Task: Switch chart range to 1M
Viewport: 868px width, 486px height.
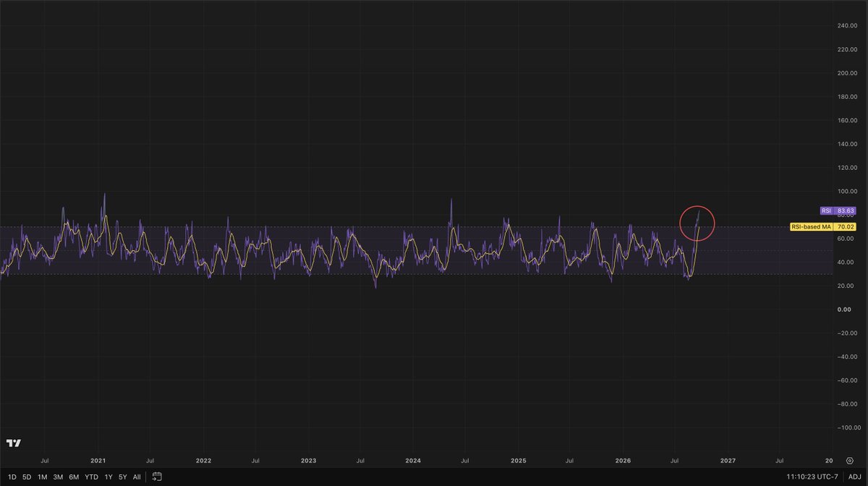Action: click(x=43, y=477)
